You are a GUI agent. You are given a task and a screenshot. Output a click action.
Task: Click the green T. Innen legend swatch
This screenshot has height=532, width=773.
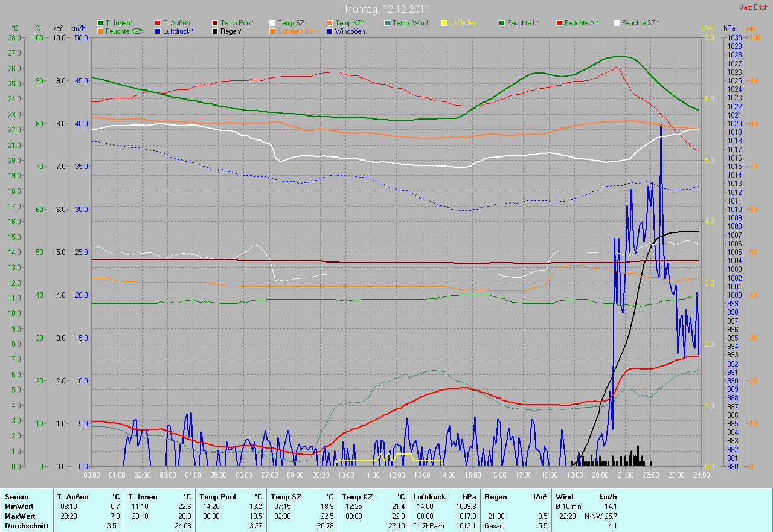(x=100, y=23)
